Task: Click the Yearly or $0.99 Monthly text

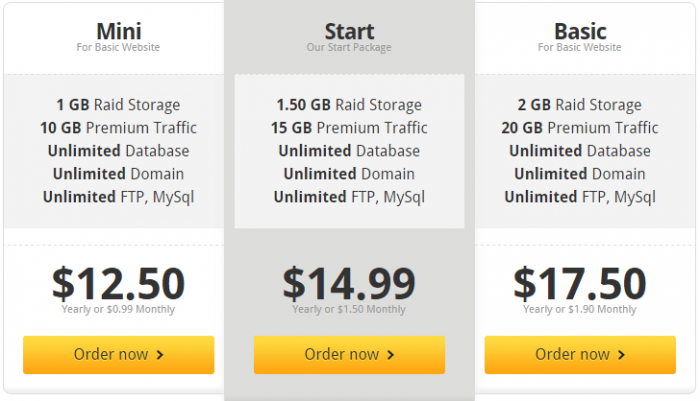Action: pyautogui.click(x=118, y=309)
